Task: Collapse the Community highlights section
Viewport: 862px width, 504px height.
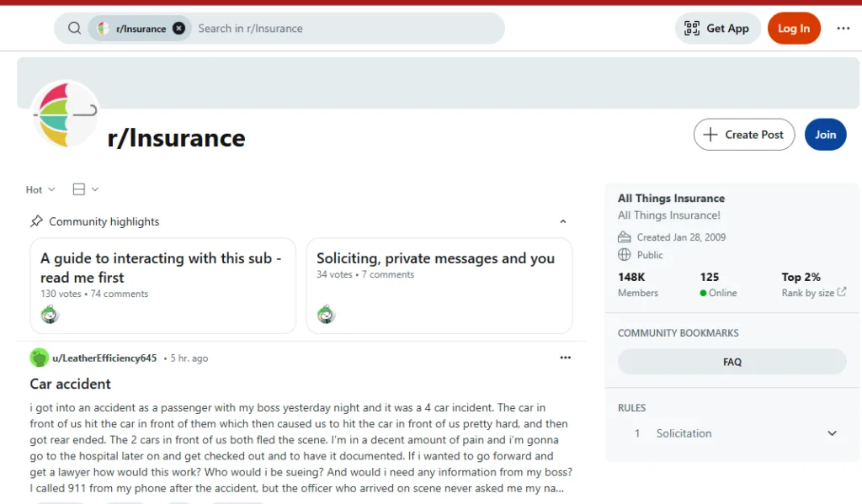Action: coord(563,220)
